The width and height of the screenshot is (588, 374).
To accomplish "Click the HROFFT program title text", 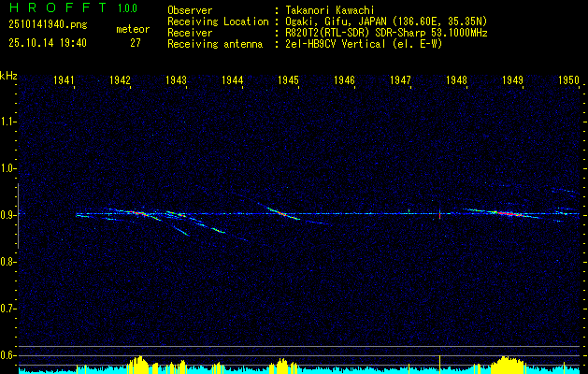I will [x=57, y=7].
